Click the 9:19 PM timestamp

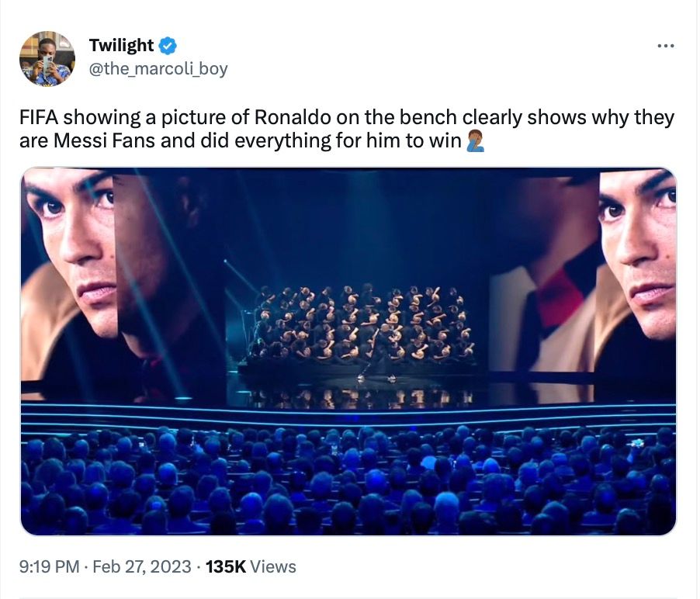click(x=49, y=566)
